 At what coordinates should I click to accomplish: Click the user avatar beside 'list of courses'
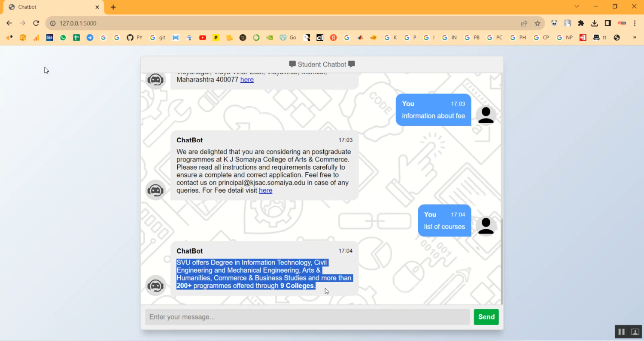pos(486,226)
